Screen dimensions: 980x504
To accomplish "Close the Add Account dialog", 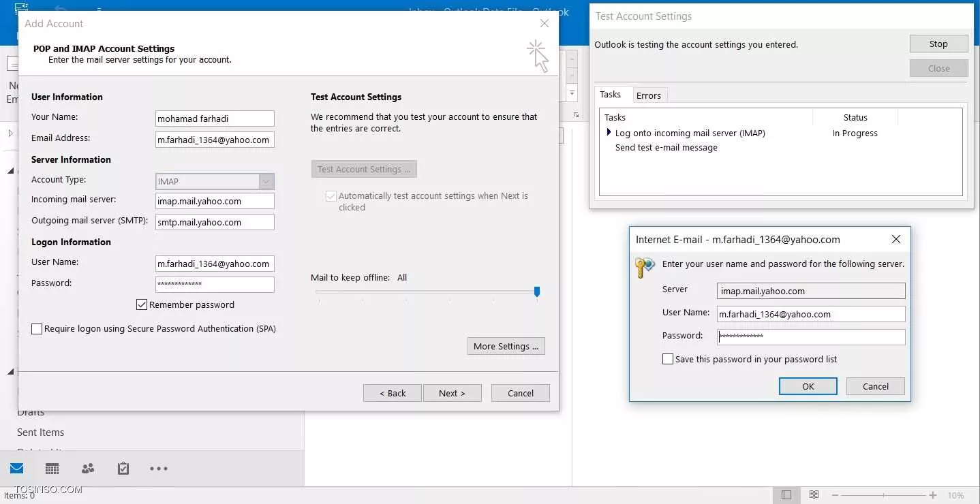I will tap(544, 23).
